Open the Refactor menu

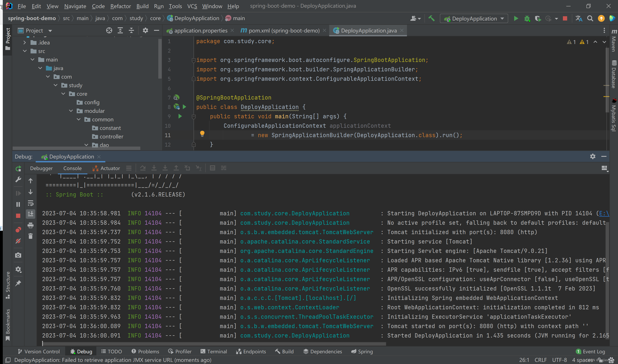tap(120, 6)
